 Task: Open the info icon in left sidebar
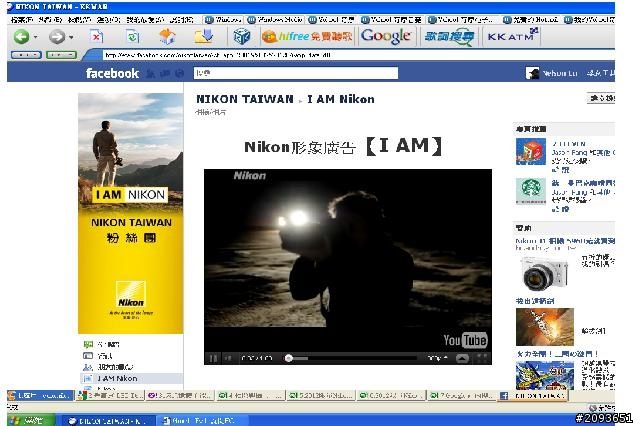pos(88,356)
